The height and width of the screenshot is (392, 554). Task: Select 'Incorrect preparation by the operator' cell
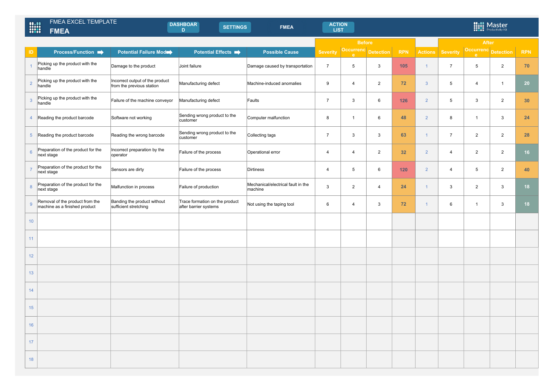[x=145, y=152]
